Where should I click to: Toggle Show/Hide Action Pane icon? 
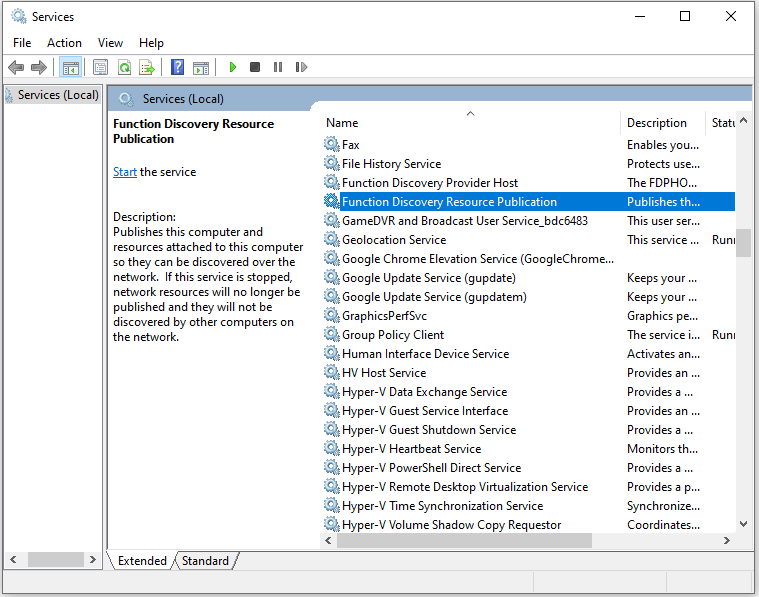[201, 67]
